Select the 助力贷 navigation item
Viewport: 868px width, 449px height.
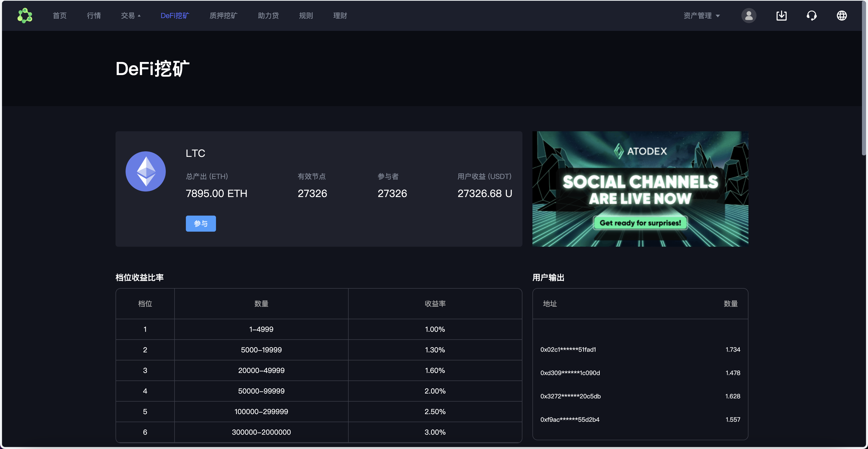tap(268, 16)
